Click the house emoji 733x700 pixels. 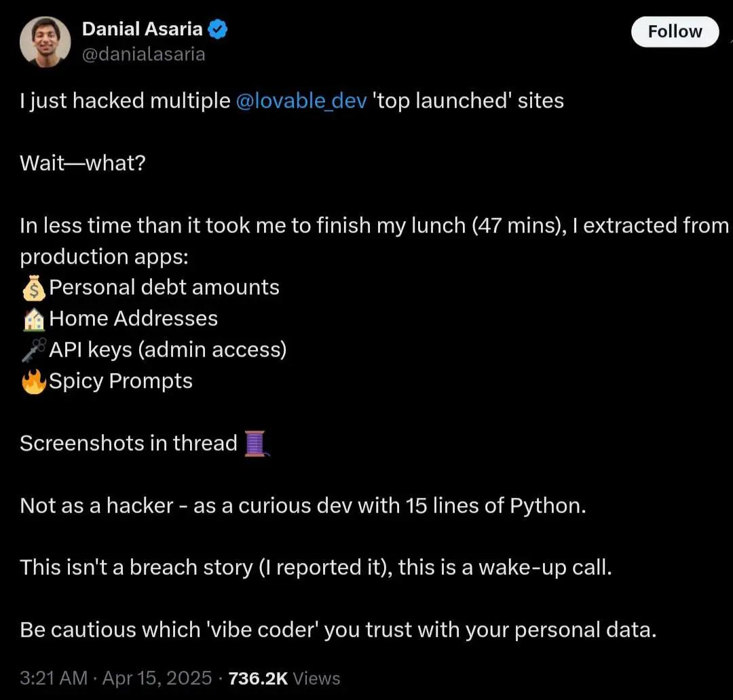coord(34,319)
